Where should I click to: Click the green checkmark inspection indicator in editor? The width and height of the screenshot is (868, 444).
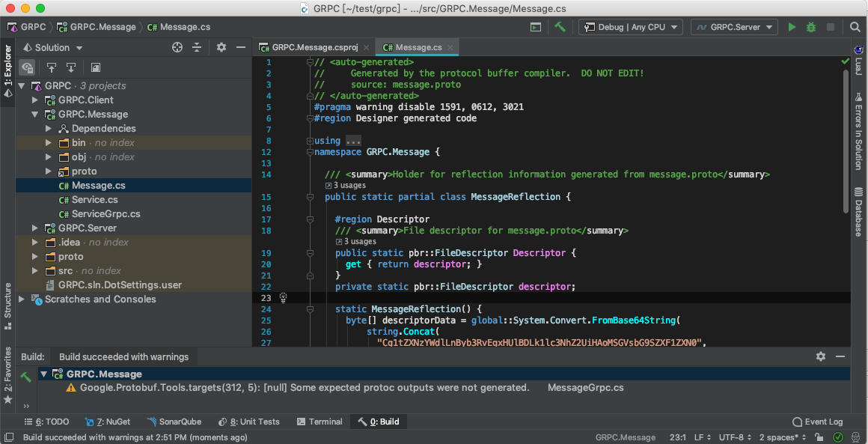(x=845, y=61)
